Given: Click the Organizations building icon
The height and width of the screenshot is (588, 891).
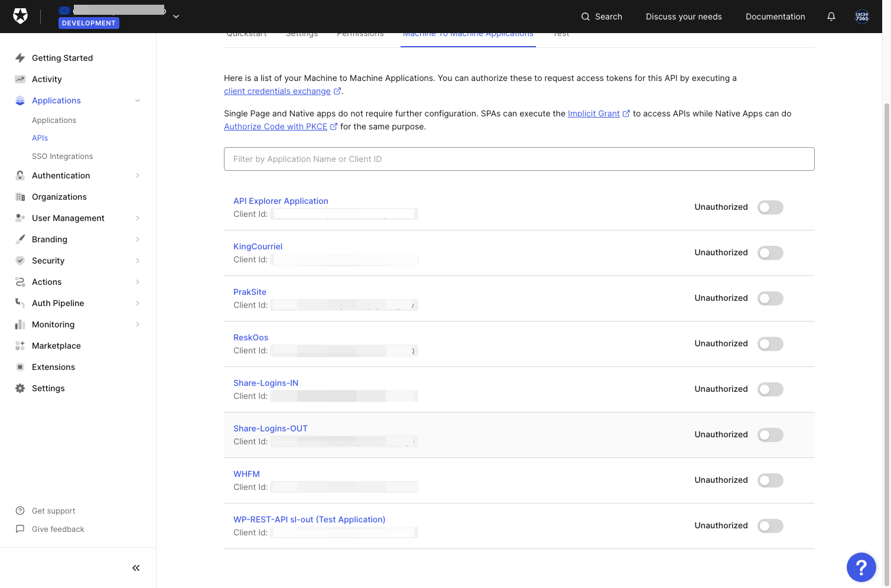Looking at the screenshot, I should coord(20,197).
